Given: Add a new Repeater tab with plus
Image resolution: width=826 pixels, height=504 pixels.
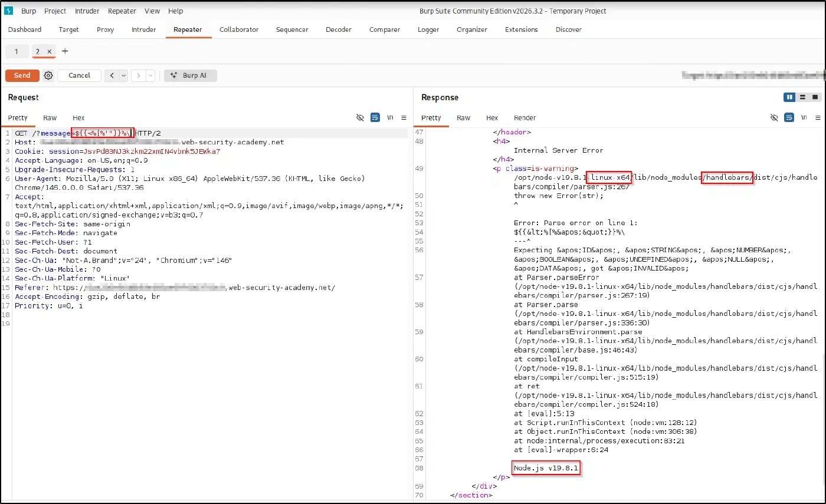Looking at the screenshot, I should tap(65, 51).
